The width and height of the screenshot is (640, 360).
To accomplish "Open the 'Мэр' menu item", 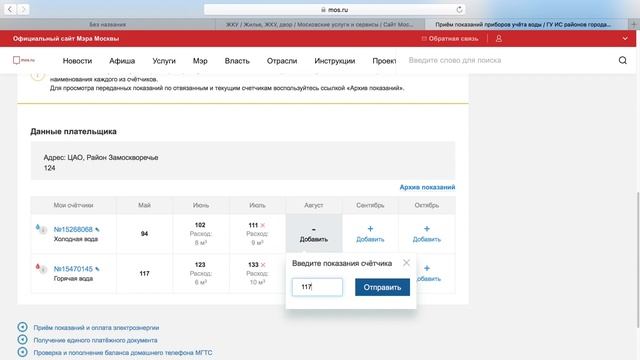I will [200, 61].
